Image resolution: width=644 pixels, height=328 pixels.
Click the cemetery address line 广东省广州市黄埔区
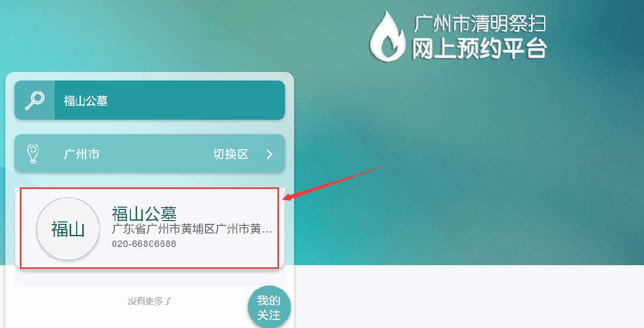click(x=192, y=230)
